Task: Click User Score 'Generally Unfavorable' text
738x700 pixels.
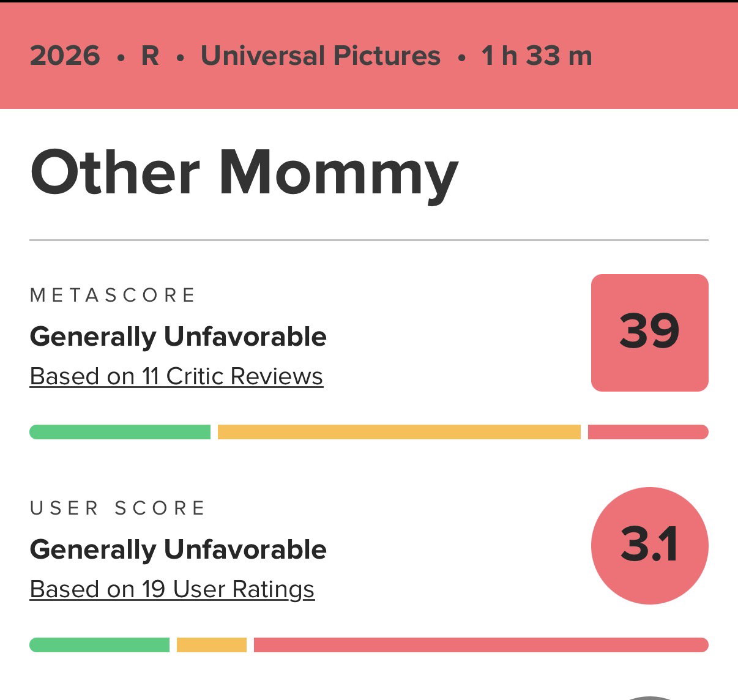Action: [x=178, y=550]
